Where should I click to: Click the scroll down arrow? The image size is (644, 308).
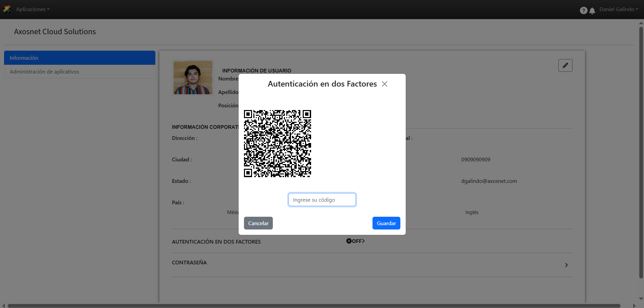click(x=641, y=299)
